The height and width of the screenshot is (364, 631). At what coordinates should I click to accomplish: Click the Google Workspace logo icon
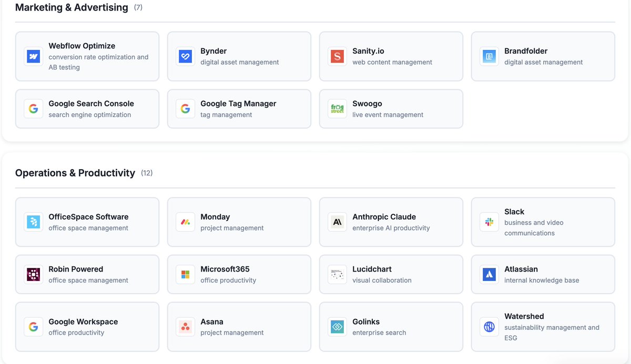34,327
